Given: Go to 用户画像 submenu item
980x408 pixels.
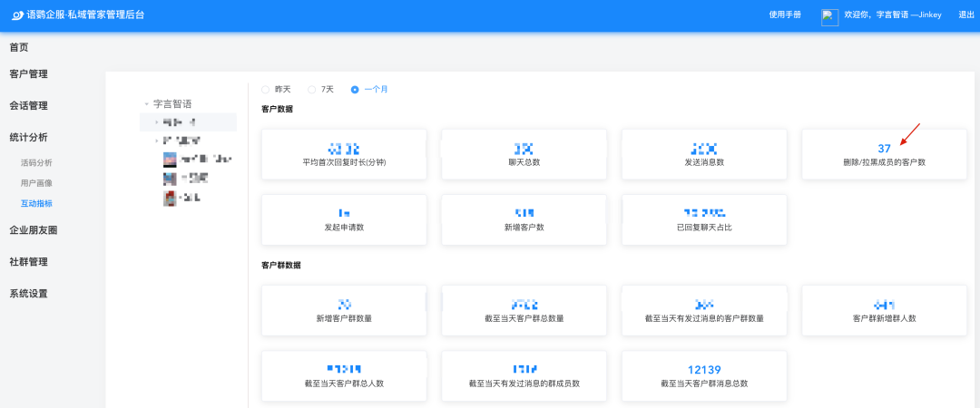Looking at the screenshot, I should tap(36, 183).
